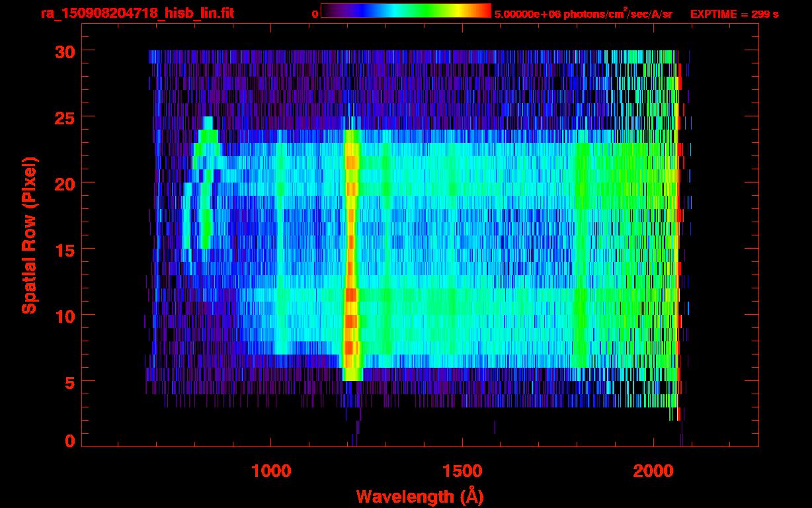Click the y-axis tick label 10
Image resolution: width=812 pixels, height=508 pixels.
click(64, 316)
